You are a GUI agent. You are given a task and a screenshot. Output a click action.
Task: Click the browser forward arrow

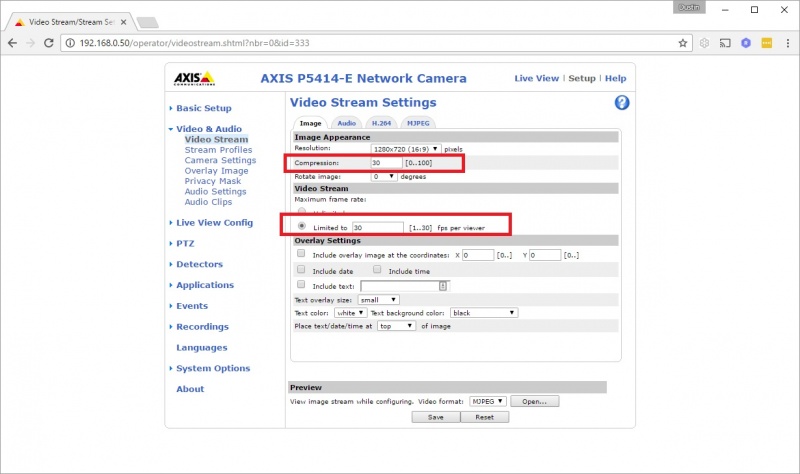[30, 43]
